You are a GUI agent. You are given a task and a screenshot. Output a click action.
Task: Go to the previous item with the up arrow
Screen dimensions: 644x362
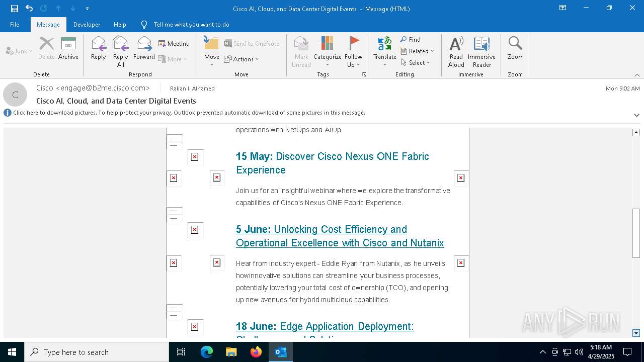pos(58,8)
